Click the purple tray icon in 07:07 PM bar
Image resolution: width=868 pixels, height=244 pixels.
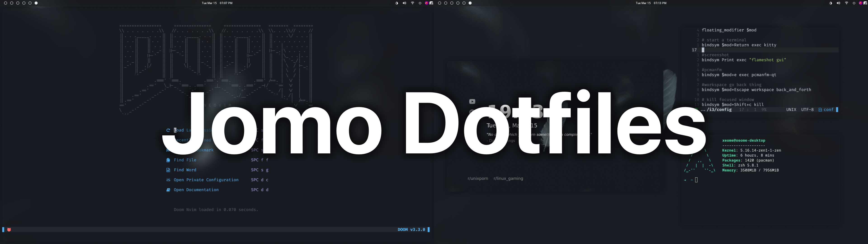point(427,3)
